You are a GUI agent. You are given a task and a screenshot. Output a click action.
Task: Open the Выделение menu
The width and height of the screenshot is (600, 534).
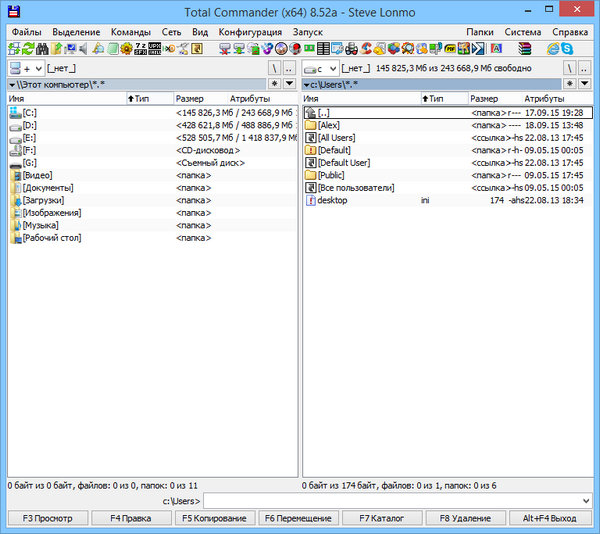tap(76, 32)
